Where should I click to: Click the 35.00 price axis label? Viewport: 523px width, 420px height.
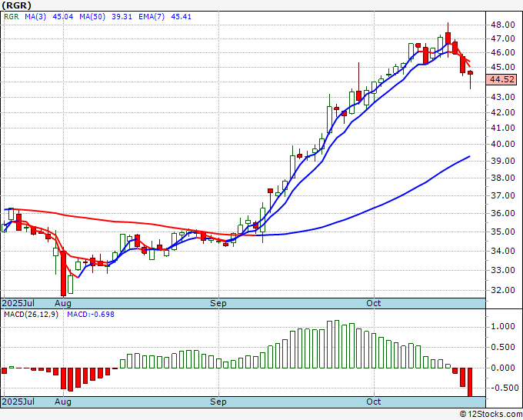(503, 232)
